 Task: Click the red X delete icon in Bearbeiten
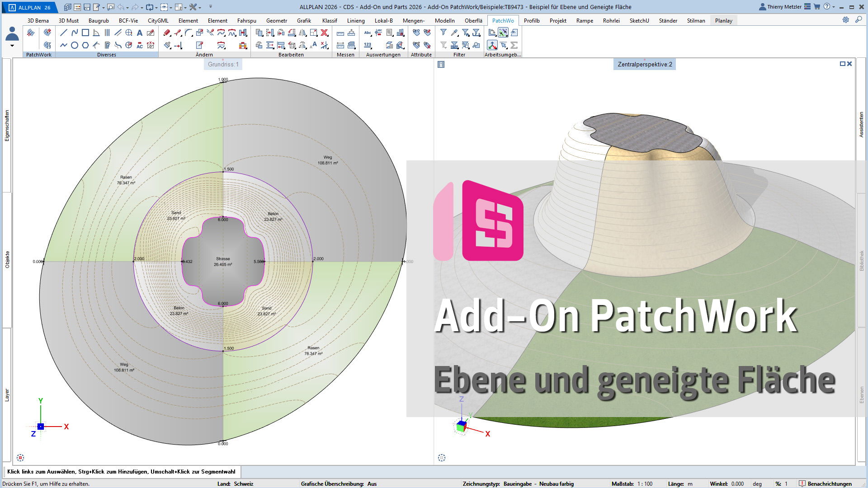pyautogui.click(x=324, y=33)
